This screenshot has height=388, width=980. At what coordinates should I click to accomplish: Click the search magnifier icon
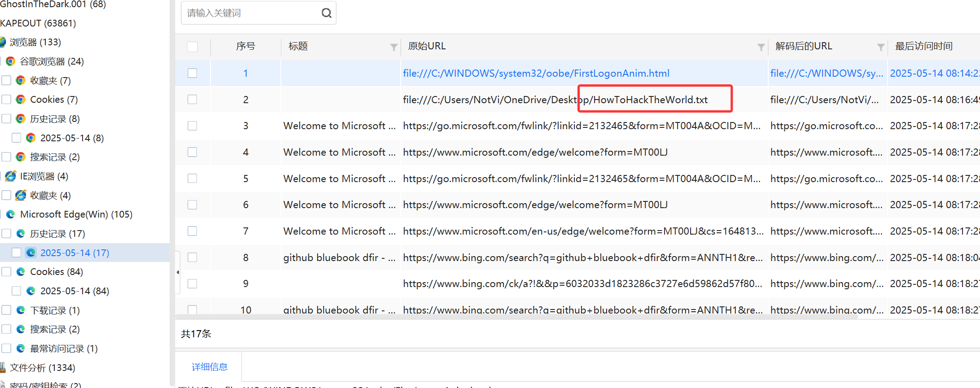pos(326,13)
